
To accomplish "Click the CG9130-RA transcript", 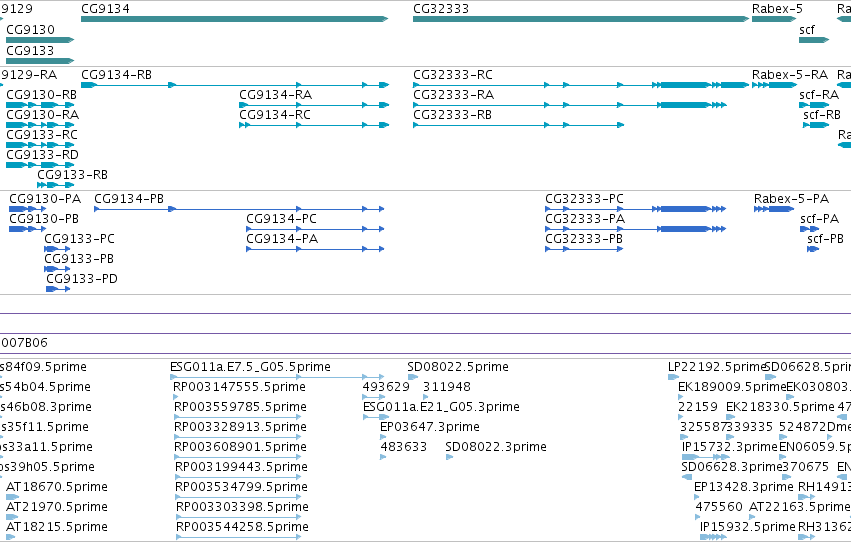I will coord(40,125).
